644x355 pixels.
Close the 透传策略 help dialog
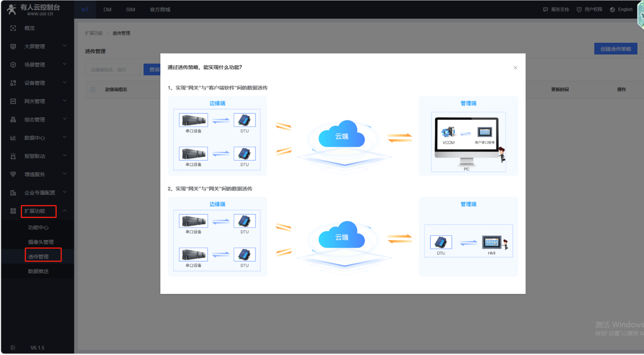(515, 68)
